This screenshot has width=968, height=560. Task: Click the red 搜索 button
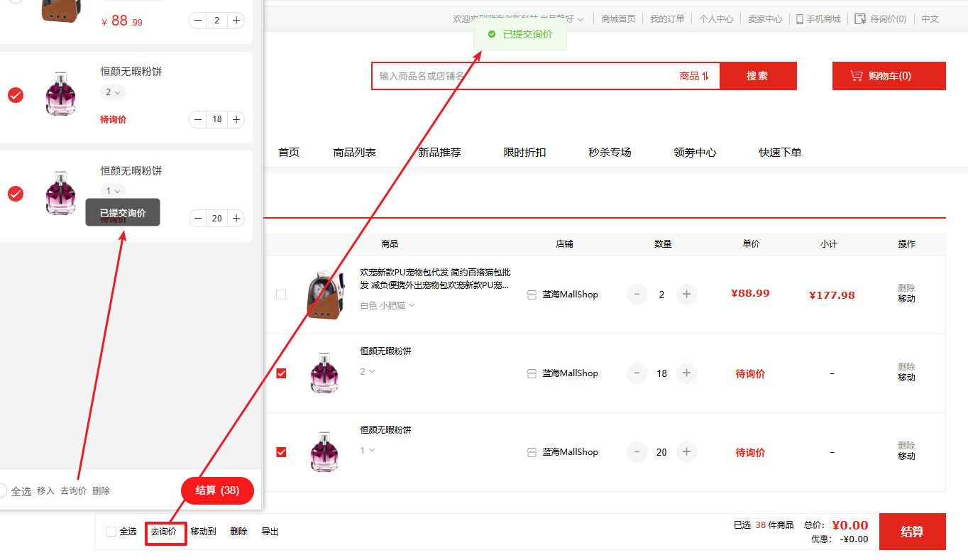tap(758, 76)
